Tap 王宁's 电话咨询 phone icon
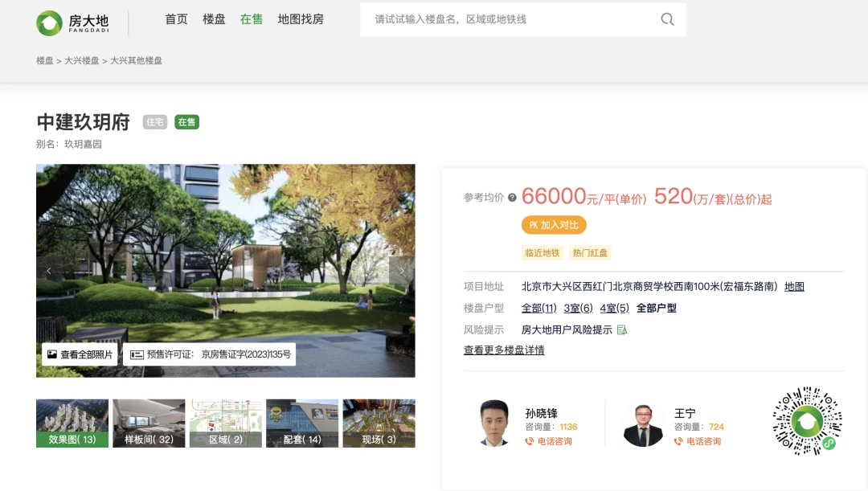 click(x=679, y=440)
